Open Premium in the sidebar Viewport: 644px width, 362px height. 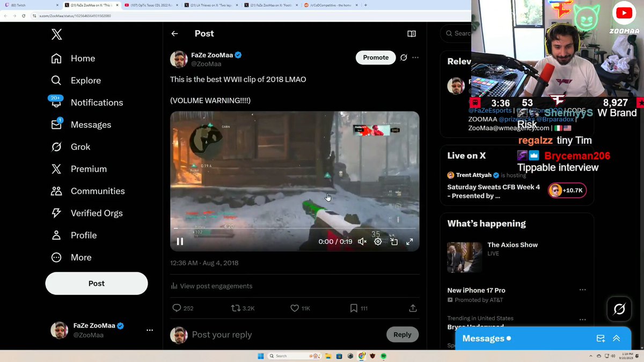(78, 169)
